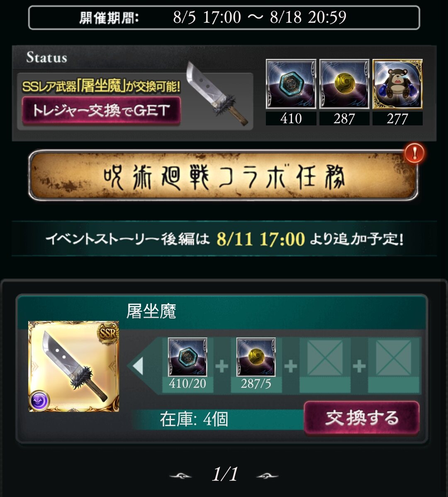Open the 屠坐魔 SSR weapon thumbnail
The image size is (448, 497).
(73, 366)
